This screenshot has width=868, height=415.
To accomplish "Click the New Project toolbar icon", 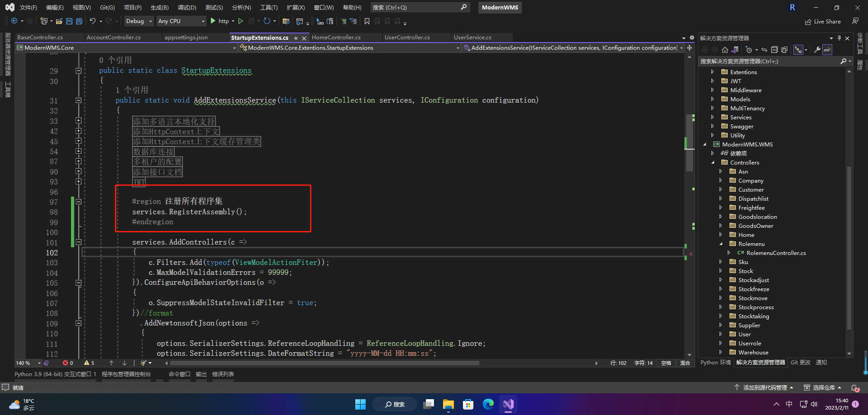I will point(44,21).
